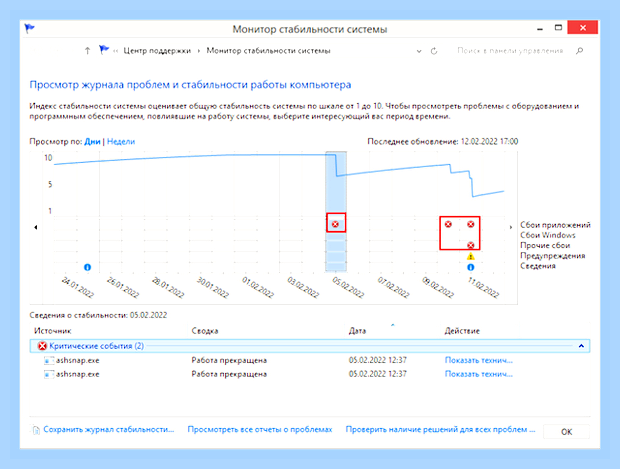Viewport: 620px width, 469px height.
Task: Open Центр поддержки breadcrumb
Action: 157,51
